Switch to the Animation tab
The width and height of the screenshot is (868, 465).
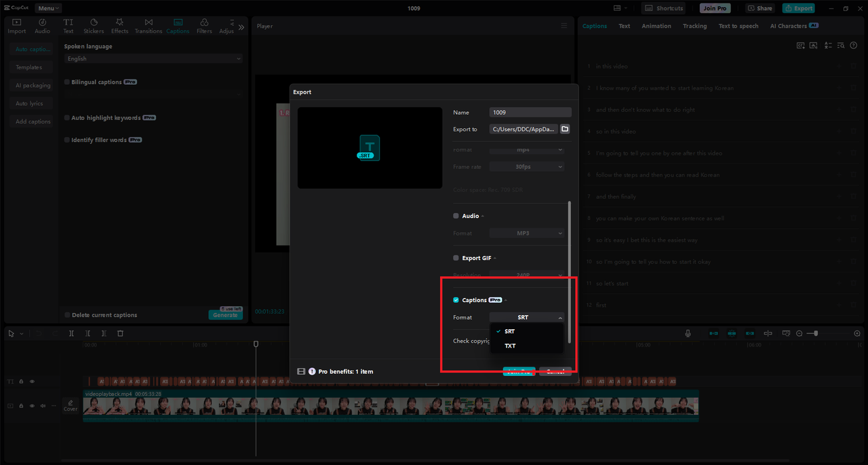(656, 26)
